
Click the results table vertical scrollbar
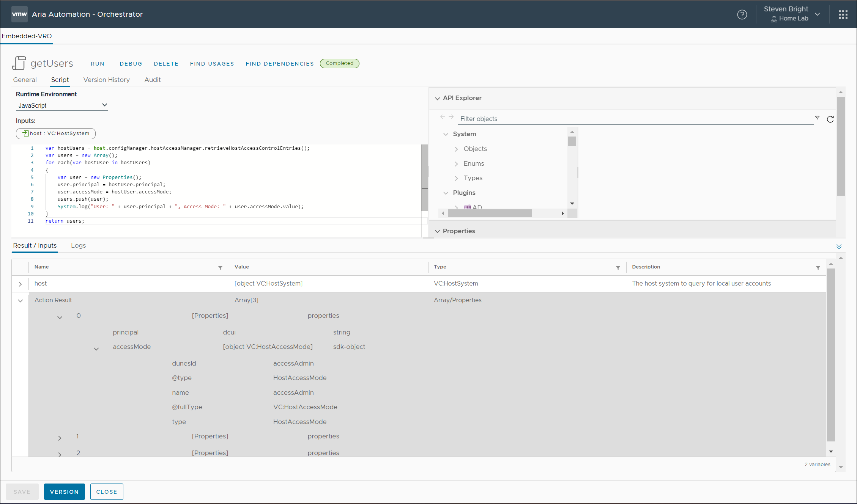point(831,355)
